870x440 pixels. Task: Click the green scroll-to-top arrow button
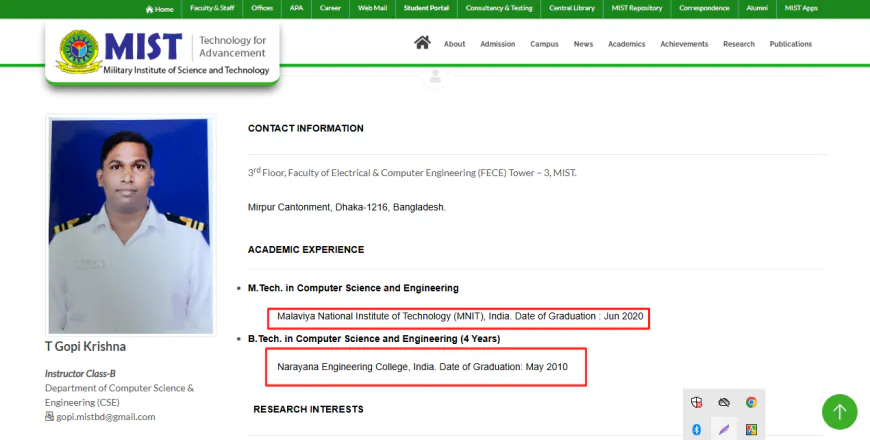pos(839,412)
